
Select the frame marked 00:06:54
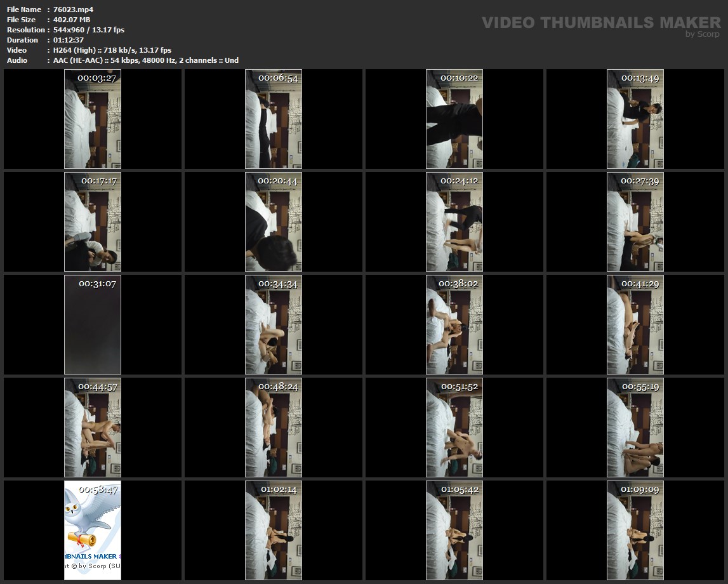274,119
